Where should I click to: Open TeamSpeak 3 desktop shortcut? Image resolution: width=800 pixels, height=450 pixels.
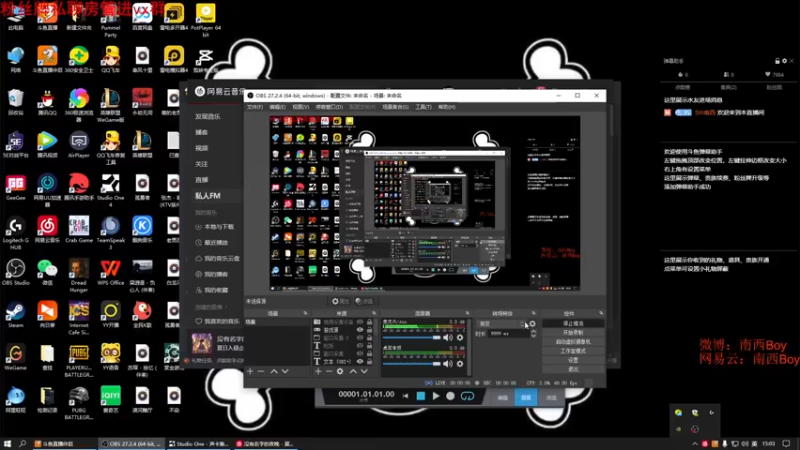pos(110,233)
